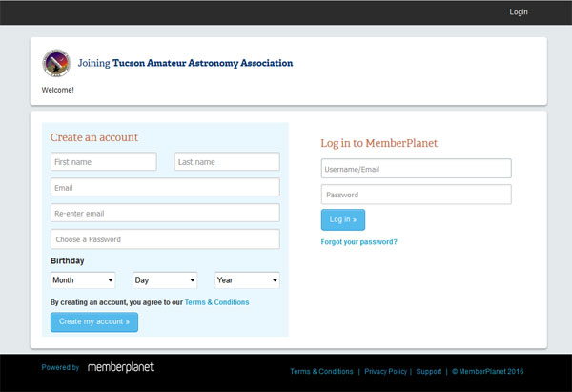Click the Tucson Amateur Astronomy Association logo
This screenshot has width=572, height=392.
56,63
